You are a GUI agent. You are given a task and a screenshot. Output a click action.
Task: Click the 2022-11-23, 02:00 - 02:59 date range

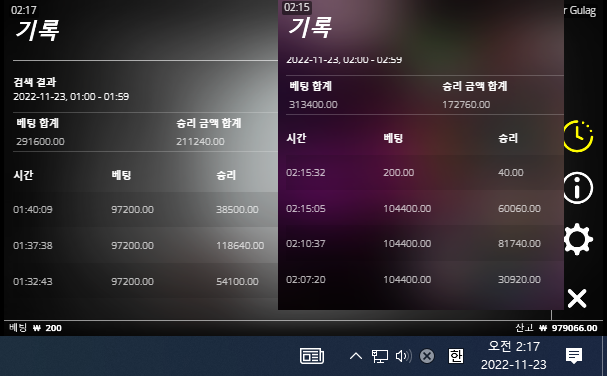(344, 60)
